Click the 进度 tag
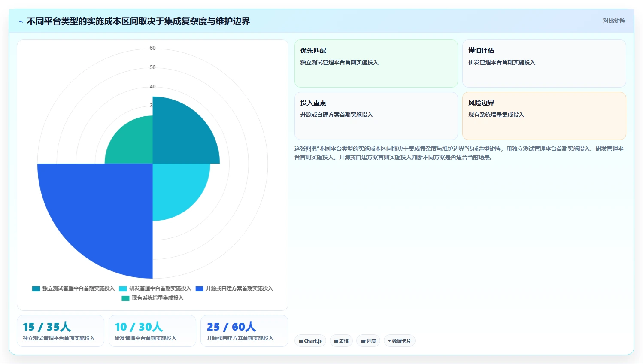 368,341
